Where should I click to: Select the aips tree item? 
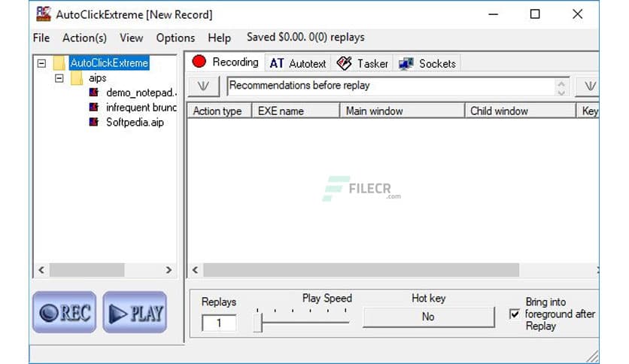pyautogui.click(x=98, y=77)
